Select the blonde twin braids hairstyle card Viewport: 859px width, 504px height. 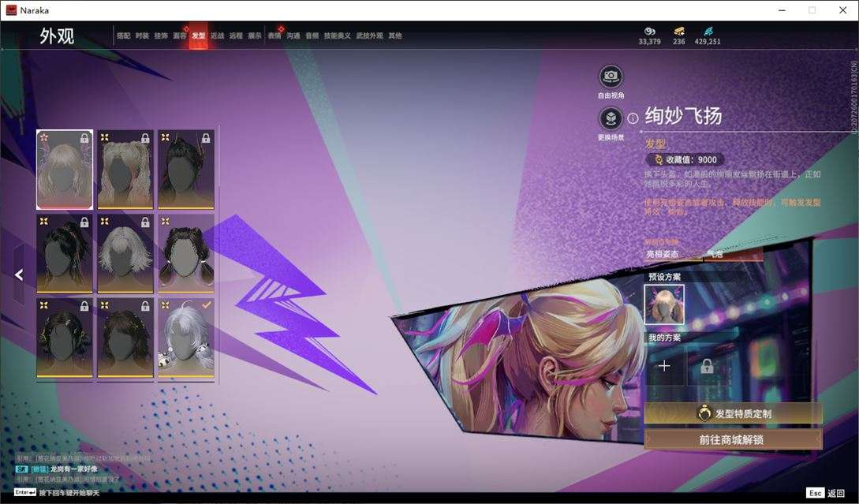pos(125,170)
